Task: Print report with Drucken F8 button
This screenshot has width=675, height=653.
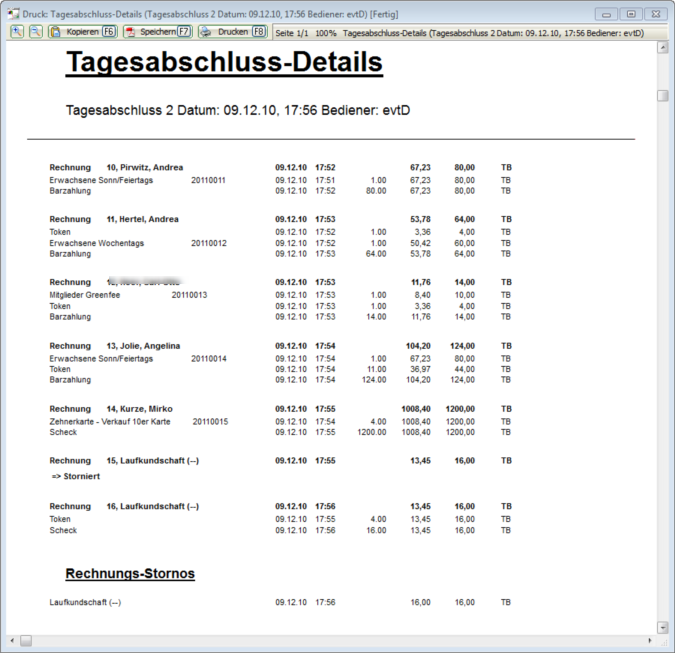Action: [x=232, y=32]
